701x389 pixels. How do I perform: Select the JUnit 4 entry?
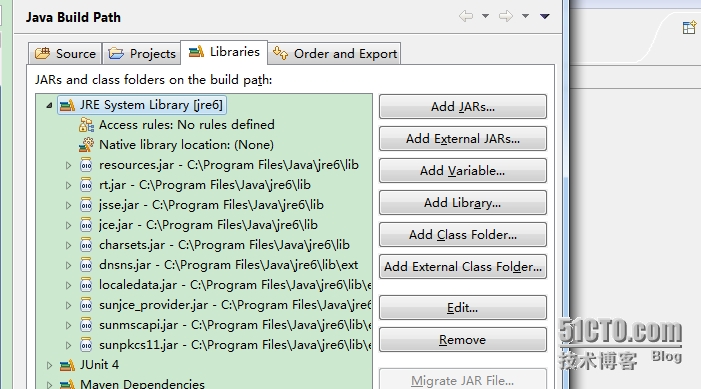[x=99, y=365]
